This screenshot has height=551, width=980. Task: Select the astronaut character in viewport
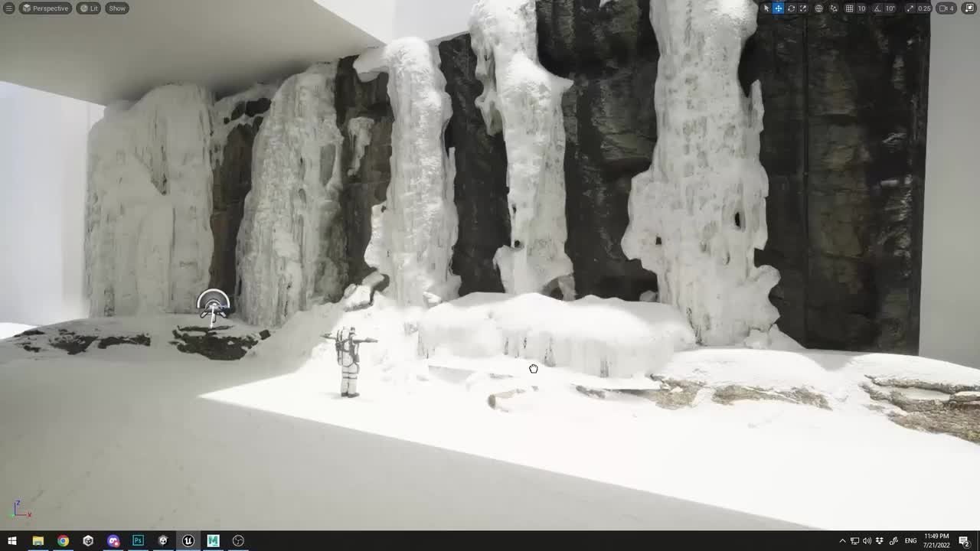pos(350,361)
